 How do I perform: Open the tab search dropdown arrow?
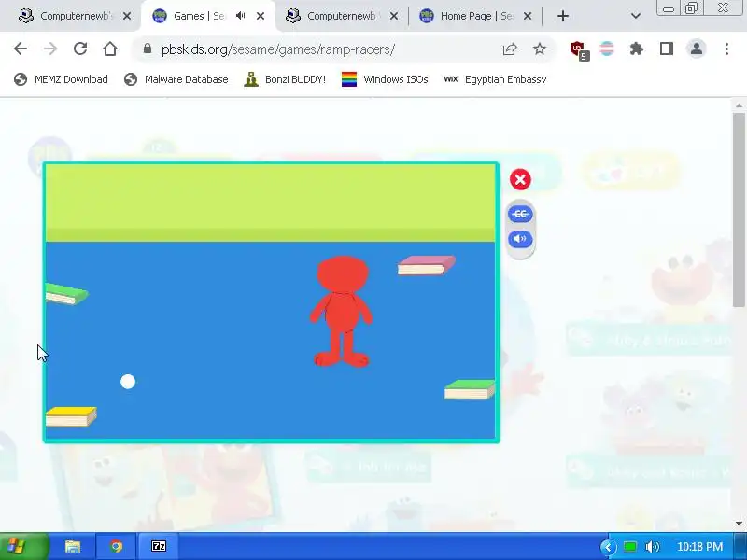(636, 16)
